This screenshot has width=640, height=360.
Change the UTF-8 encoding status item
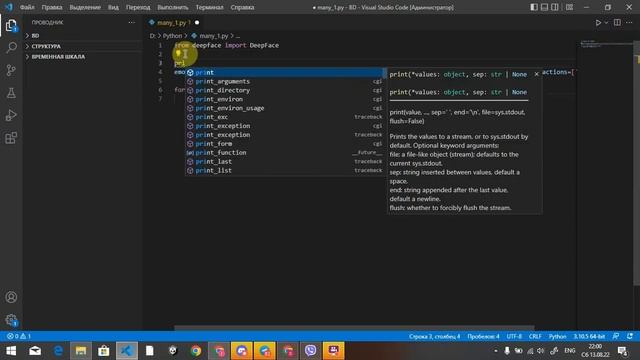click(x=514, y=336)
